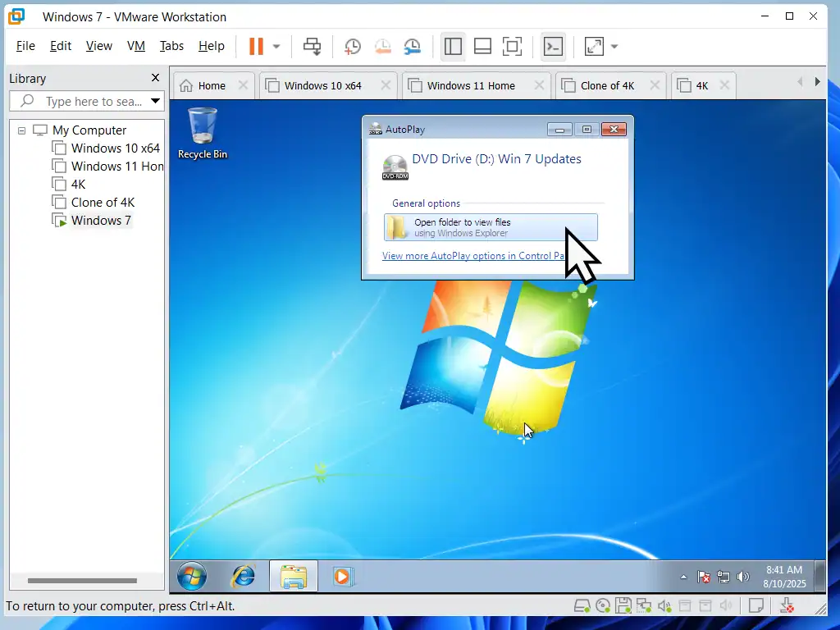
Task: Toggle full screen mode
Action: [x=513, y=46]
